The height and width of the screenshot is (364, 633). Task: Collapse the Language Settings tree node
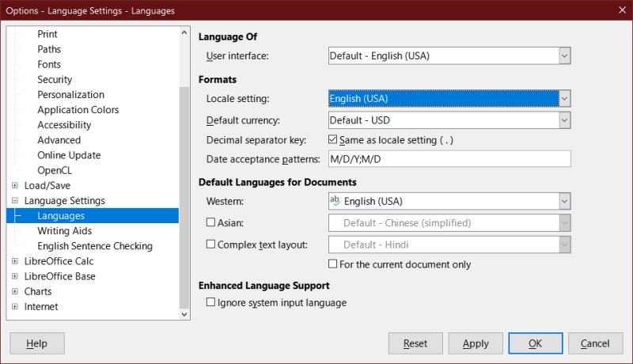[15, 200]
